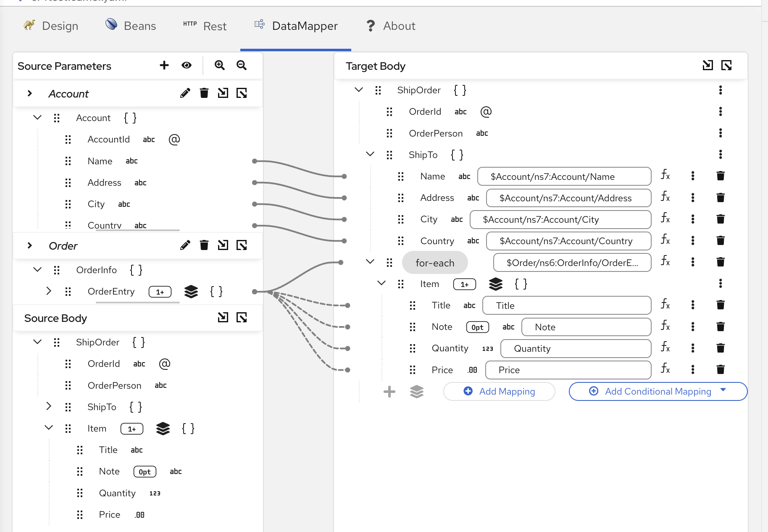Image resolution: width=768 pixels, height=532 pixels.
Task: Expand the source ShipTo node
Action: point(49,406)
